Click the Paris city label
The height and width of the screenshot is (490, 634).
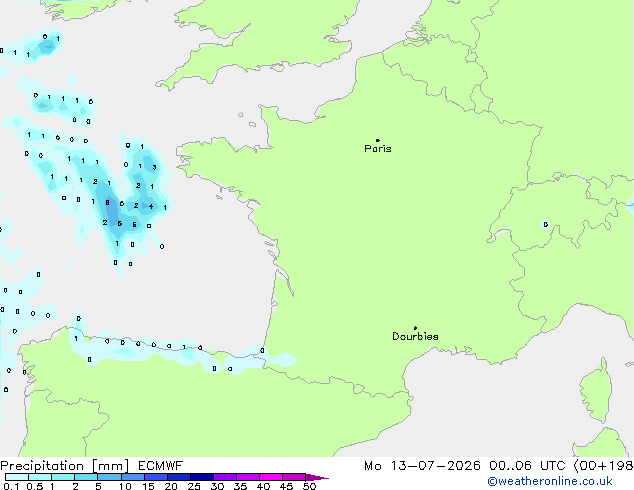[378, 149]
